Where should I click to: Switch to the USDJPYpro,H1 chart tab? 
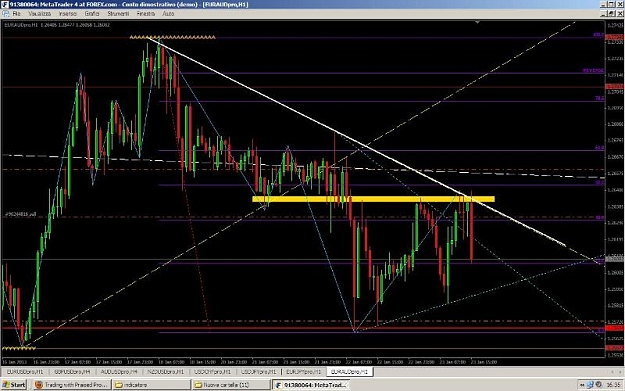(x=258, y=371)
